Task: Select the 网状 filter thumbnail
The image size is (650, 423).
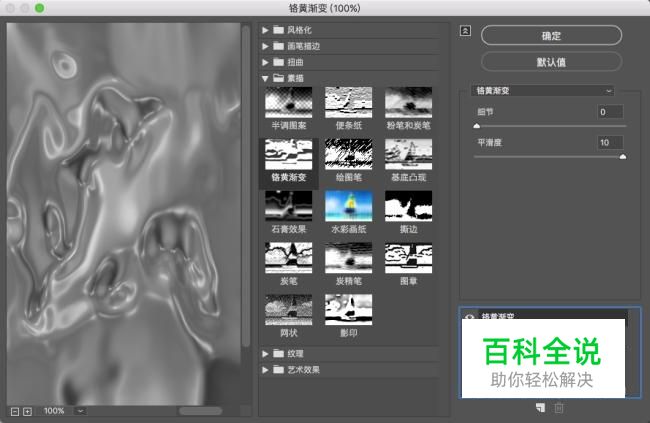Action: [x=289, y=310]
